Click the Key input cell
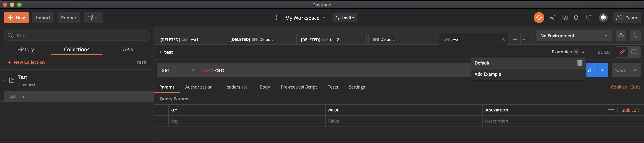 pos(247,121)
